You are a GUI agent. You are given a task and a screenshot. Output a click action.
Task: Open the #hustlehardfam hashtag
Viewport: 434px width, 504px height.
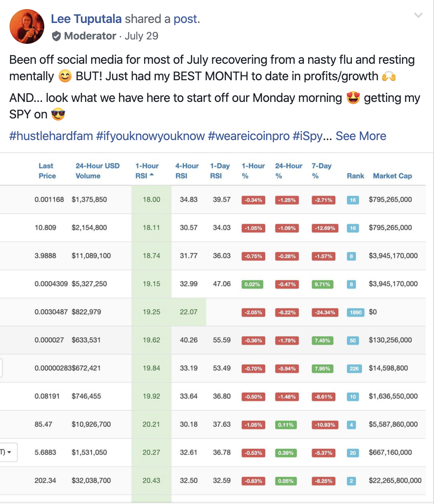coord(51,136)
